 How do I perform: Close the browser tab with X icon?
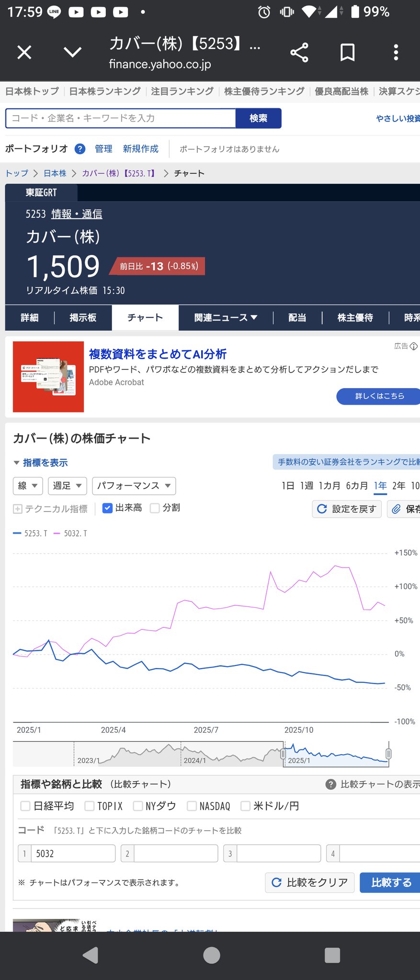[24, 52]
